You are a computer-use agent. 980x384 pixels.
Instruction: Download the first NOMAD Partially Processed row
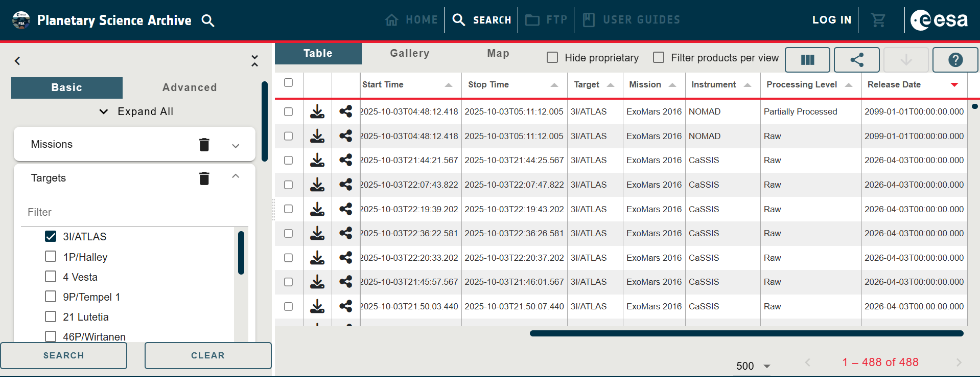317,111
